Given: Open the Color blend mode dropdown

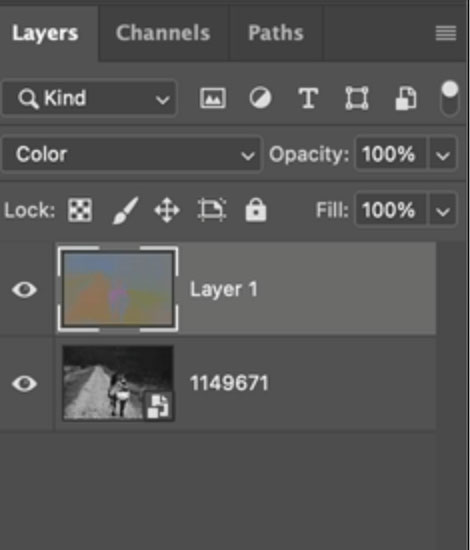Looking at the screenshot, I should click(131, 154).
